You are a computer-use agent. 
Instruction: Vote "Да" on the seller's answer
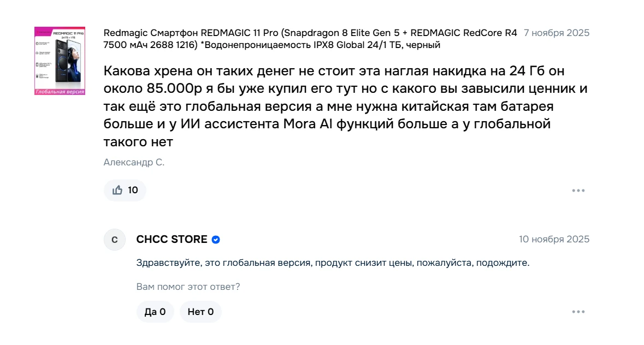pyautogui.click(x=155, y=312)
